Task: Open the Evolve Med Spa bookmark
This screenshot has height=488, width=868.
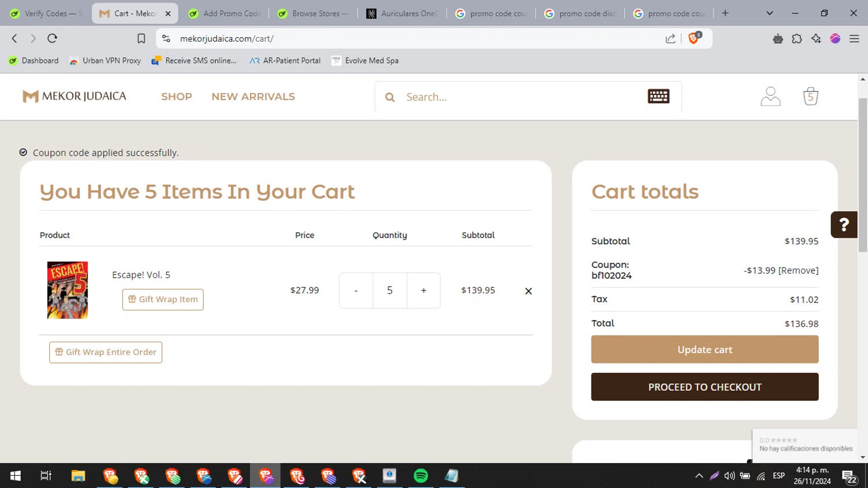Action: point(365,60)
